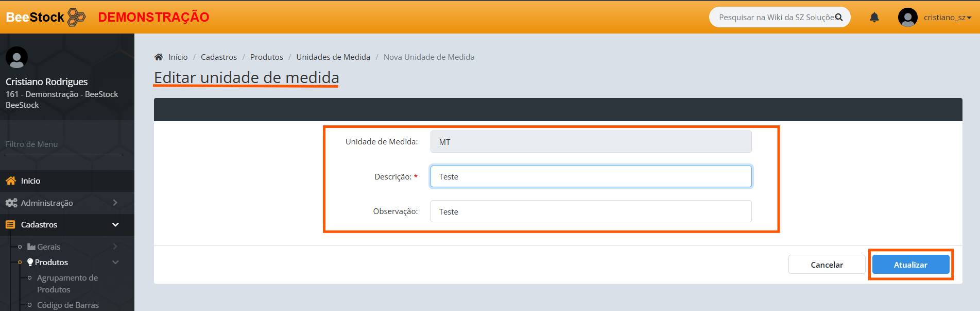Screen dimensions: 980x311
Task: Click the BeeStock honeycomb logo
Action: (77, 17)
